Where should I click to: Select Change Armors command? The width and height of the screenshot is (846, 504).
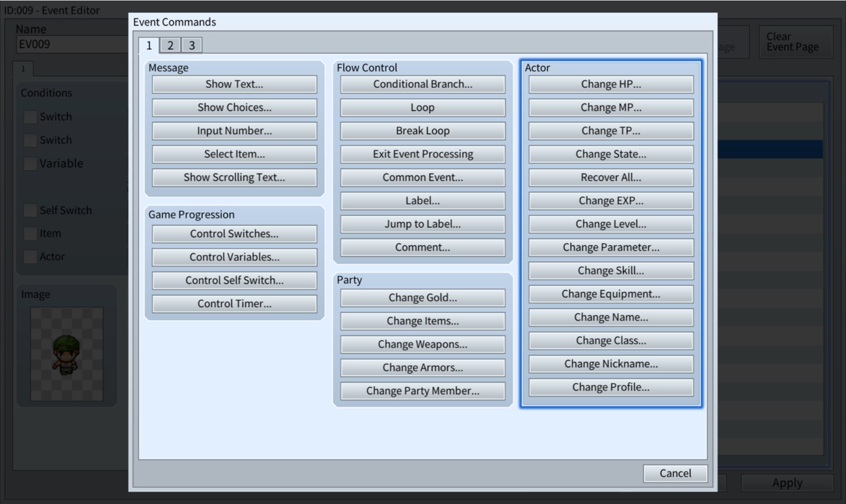(x=422, y=368)
